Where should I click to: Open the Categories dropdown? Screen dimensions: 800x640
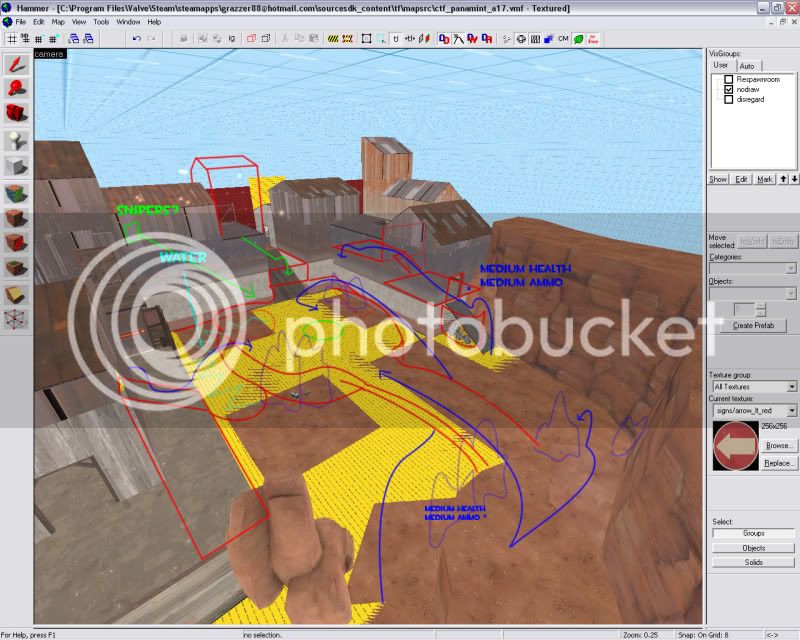(x=753, y=268)
